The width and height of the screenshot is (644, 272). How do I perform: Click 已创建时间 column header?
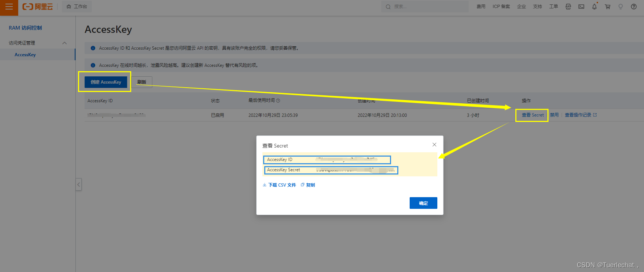click(x=478, y=101)
